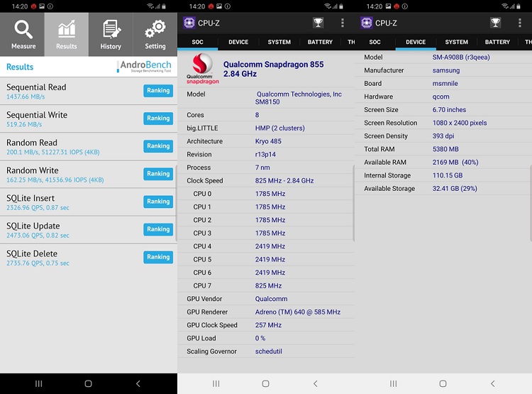Open the History tab in AndroBench

click(111, 35)
